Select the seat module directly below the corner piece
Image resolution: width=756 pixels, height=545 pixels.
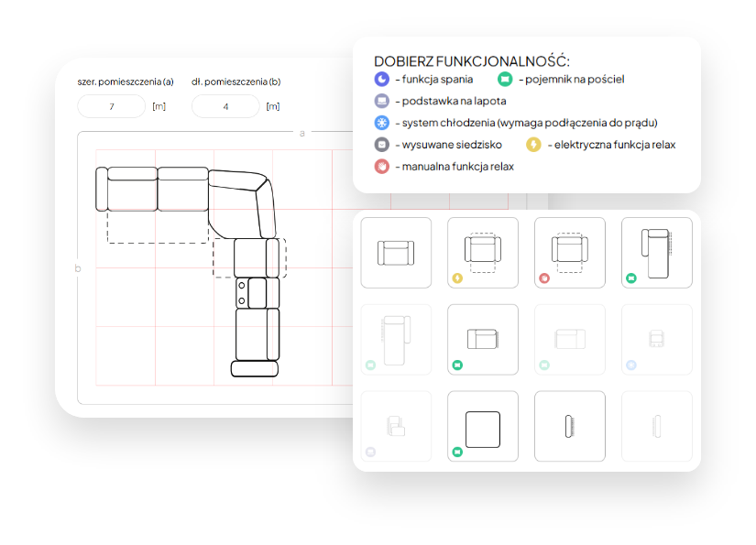256,257
